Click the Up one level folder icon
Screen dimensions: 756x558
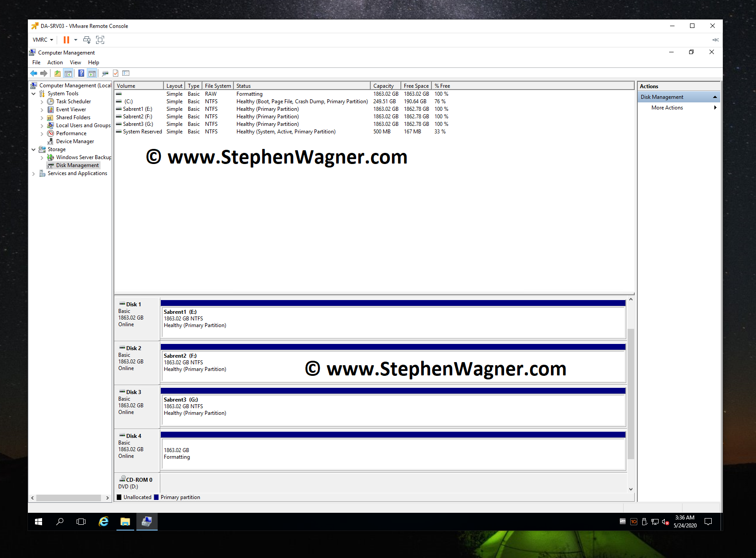58,73
